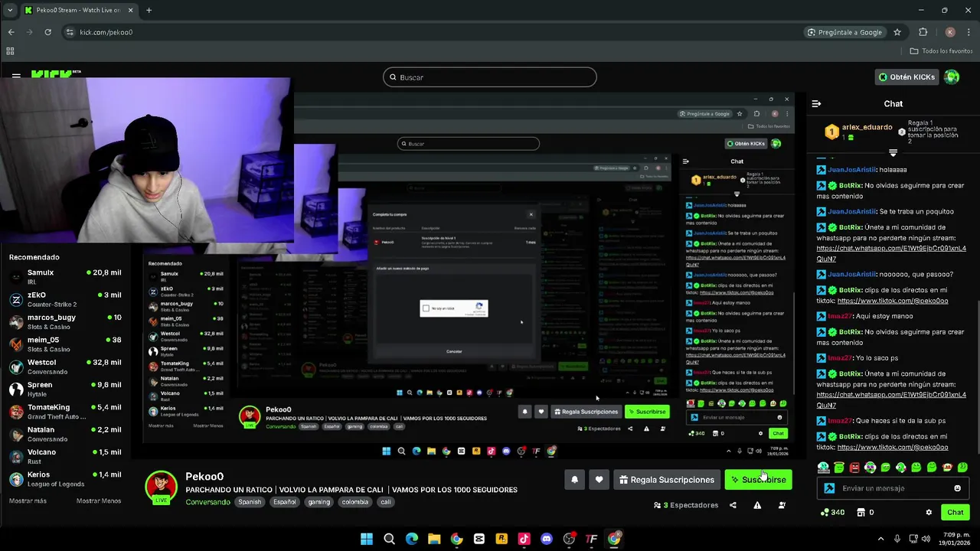Click the site information icon in address bar

[x=70, y=32]
